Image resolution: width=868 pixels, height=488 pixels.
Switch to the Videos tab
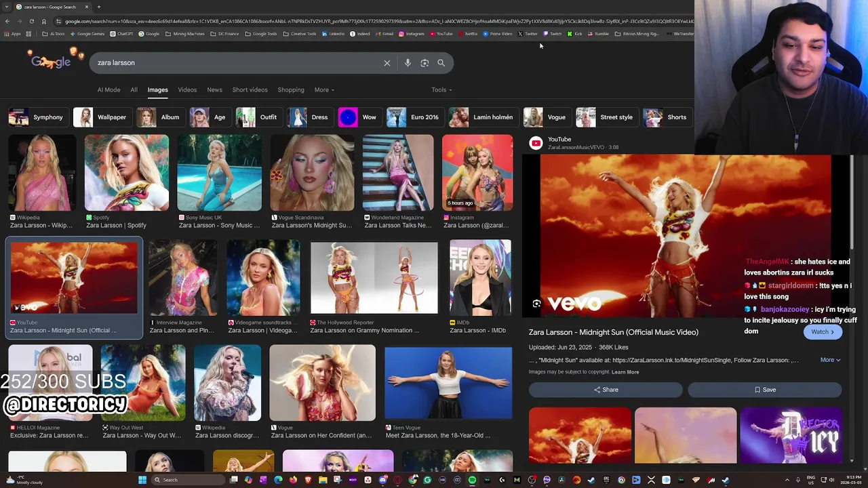pyautogui.click(x=187, y=89)
